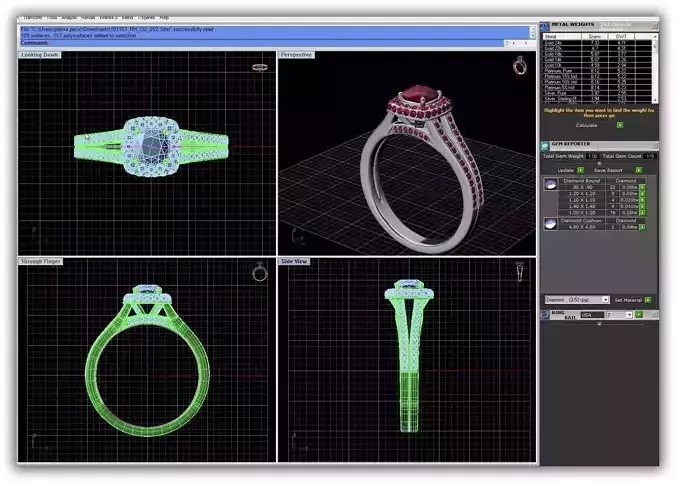
Task: Close the Ring Rail bar using corner button
Action: tap(654, 315)
